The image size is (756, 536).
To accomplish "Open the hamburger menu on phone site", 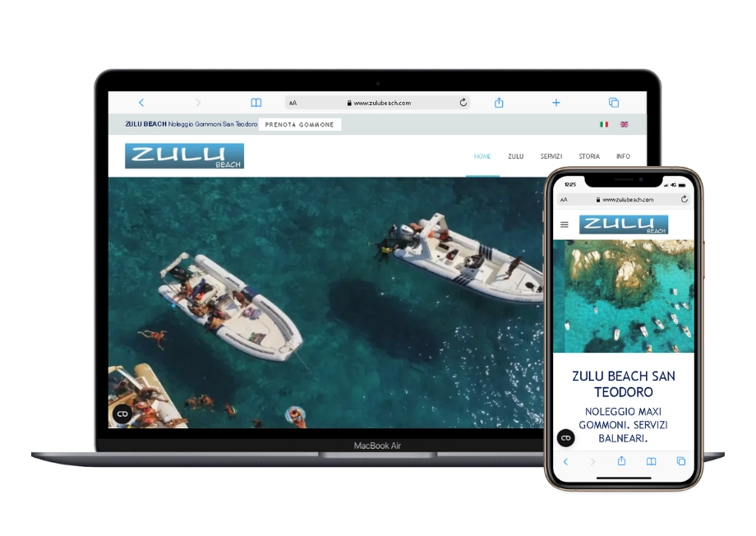I will [565, 224].
